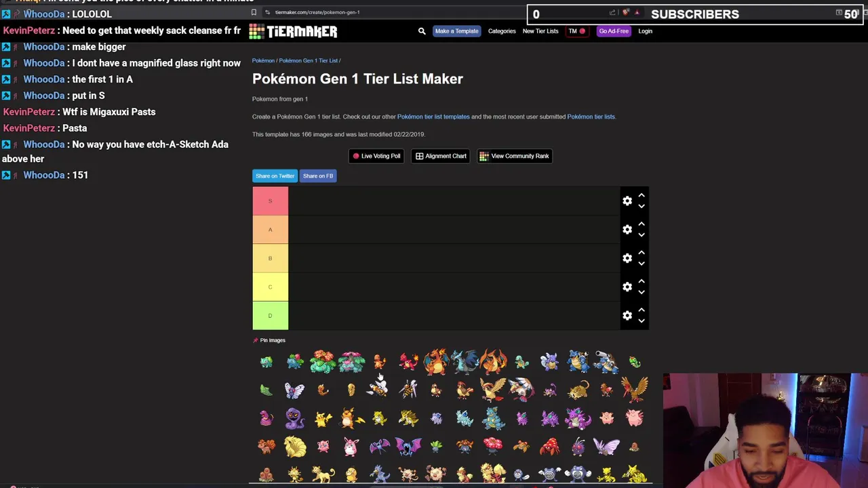Open settings gear for the S tier row
Screen dimensions: 868x488
[627, 201]
